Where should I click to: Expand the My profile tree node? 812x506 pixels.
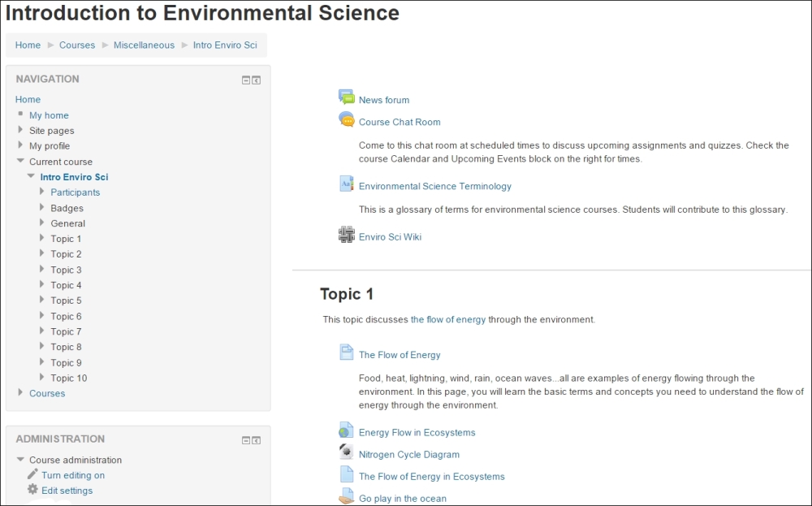pos(20,145)
